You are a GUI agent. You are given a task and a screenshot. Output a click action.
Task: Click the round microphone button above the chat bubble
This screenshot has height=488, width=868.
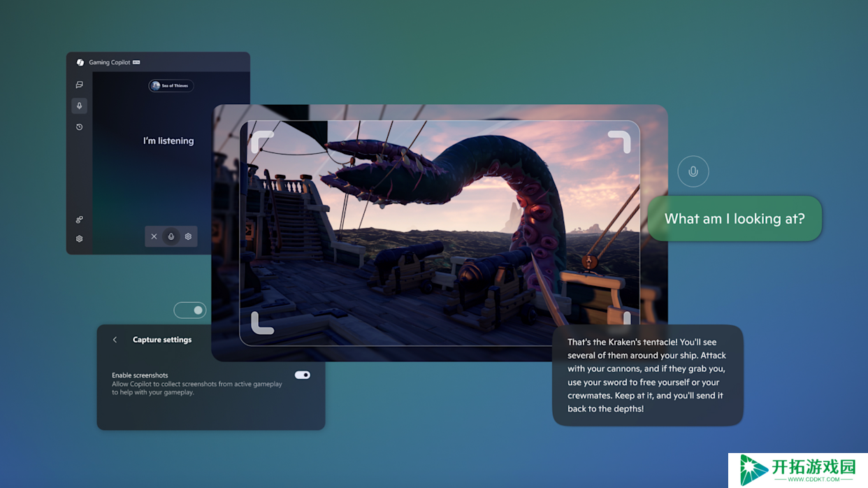(x=693, y=171)
